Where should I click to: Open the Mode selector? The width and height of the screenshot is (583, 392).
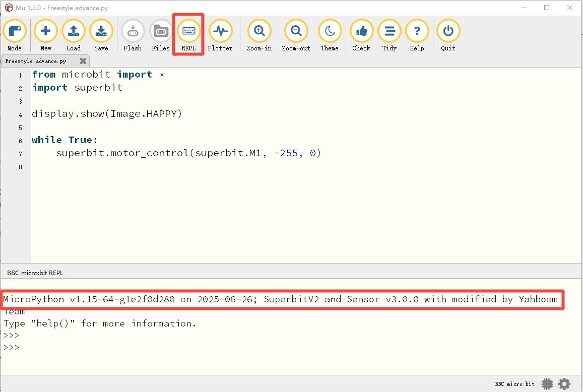pos(15,35)
